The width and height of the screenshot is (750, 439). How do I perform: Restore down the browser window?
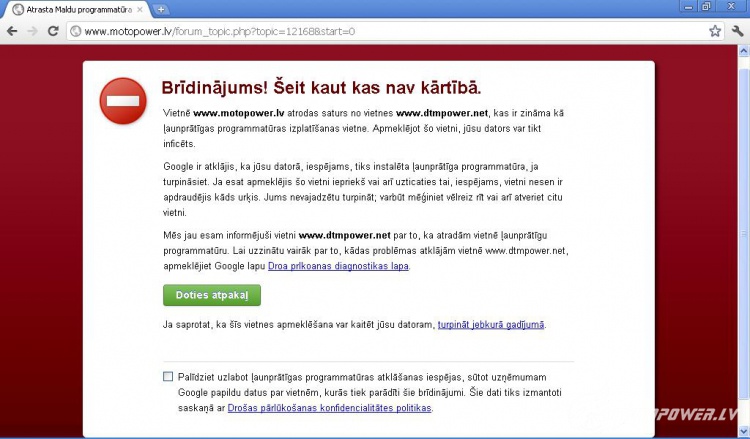pyautogui.click(x=706, y=6)
